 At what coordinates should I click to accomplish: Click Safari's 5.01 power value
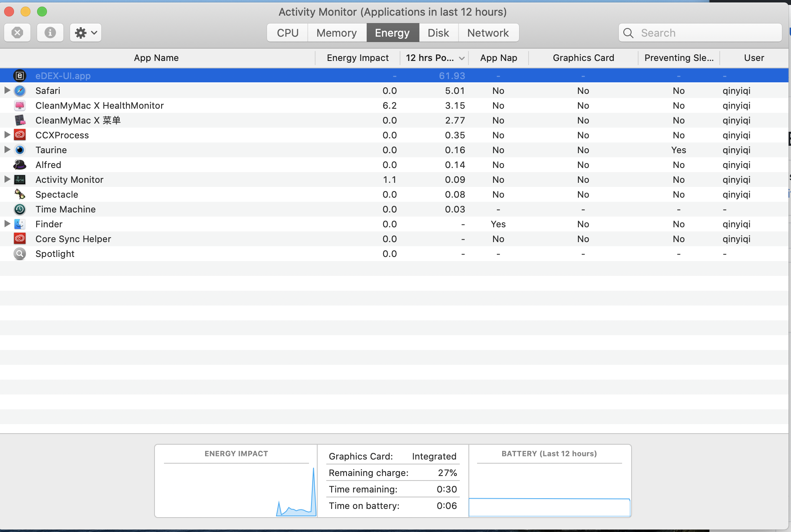(455, 91)
